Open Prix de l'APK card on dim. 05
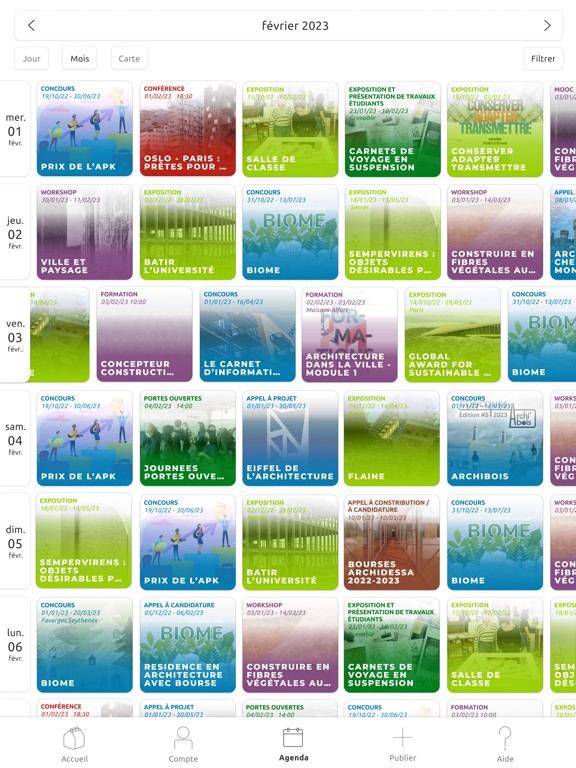Image resolution: width=576 pixels, height=768 pixels. pyautogui.click(x=188, y=542)
